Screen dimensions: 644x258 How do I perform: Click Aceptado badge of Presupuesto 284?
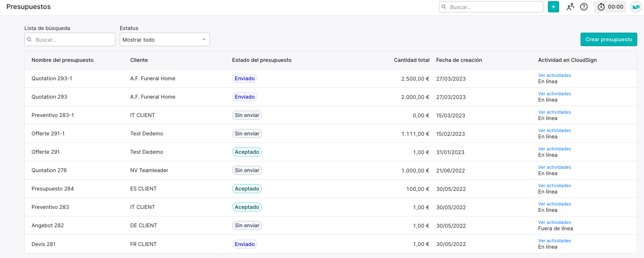[x=247, y=189]
